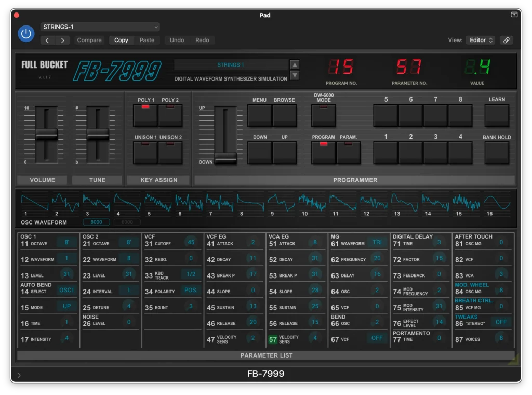Click the programmer UP step button
The image size is (532, 395).
point(284,153)
